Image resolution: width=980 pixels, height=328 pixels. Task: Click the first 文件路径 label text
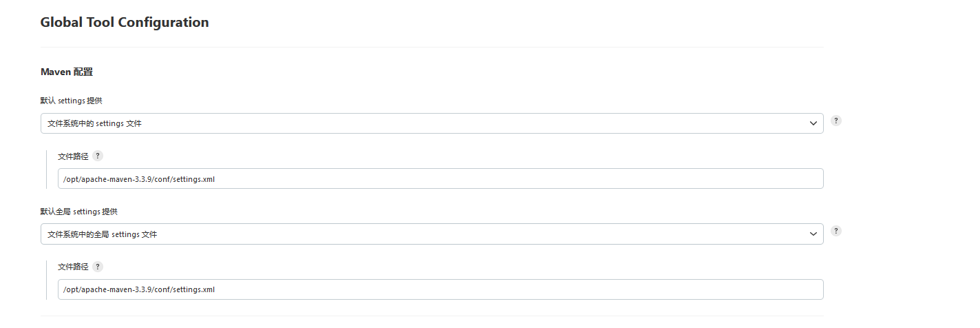tap(73, 156)
